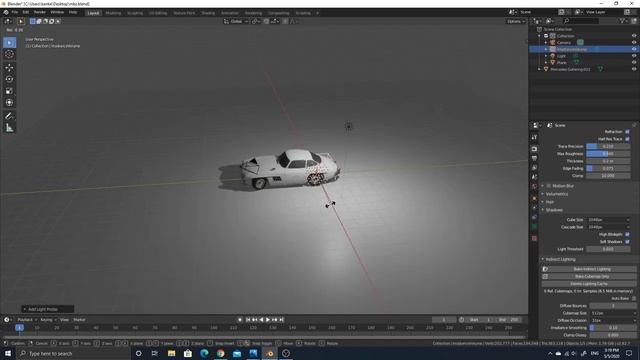
Task: Toggle the High Bitdepth checkbox
Action: [627, 234]
